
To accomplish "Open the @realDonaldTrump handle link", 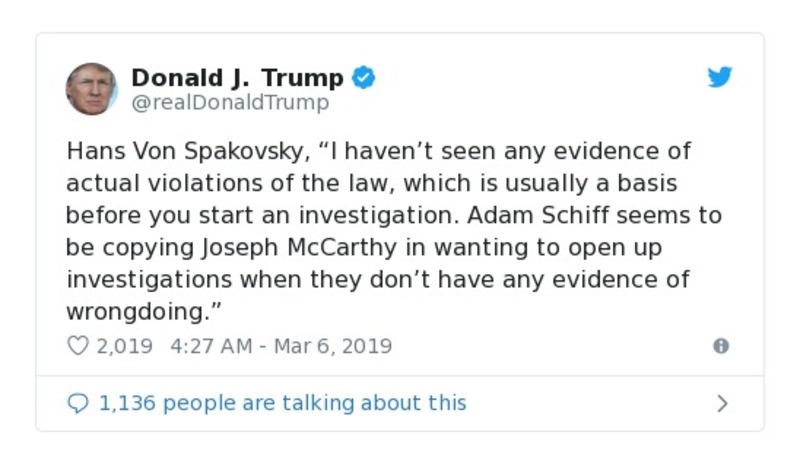I will point(230,103).
